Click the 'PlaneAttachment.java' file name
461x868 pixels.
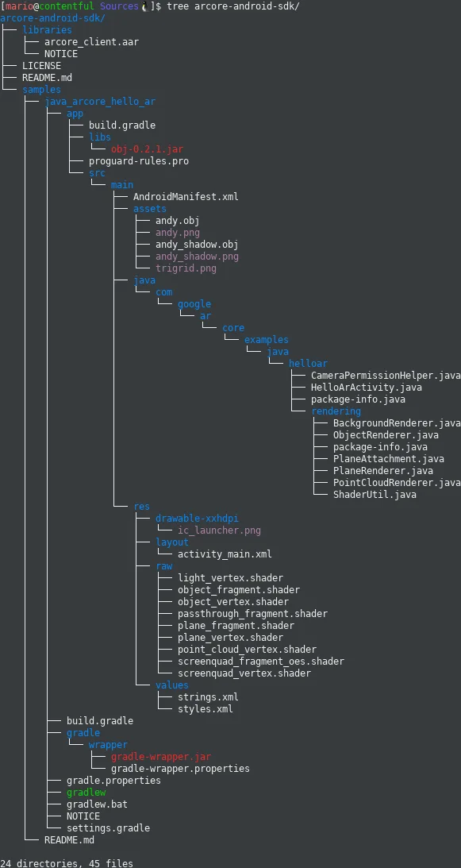pos(388,460)
